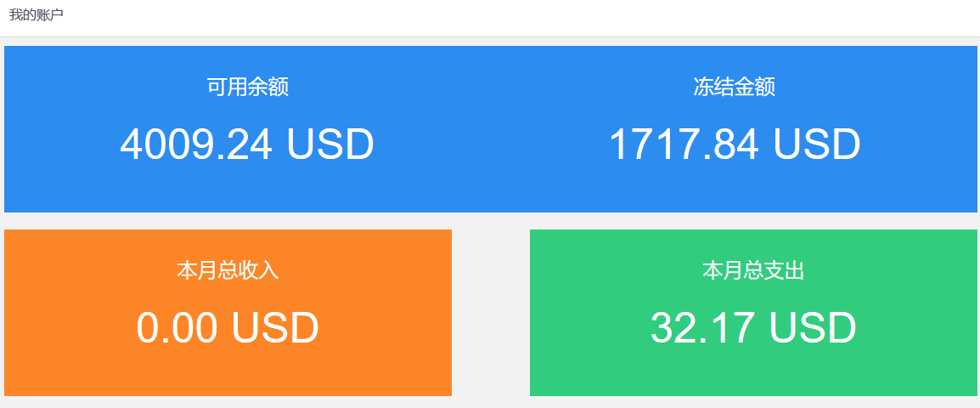Open the 本月总收入 label
Screen dimensions: 980x408
click(x=228, y=270)
